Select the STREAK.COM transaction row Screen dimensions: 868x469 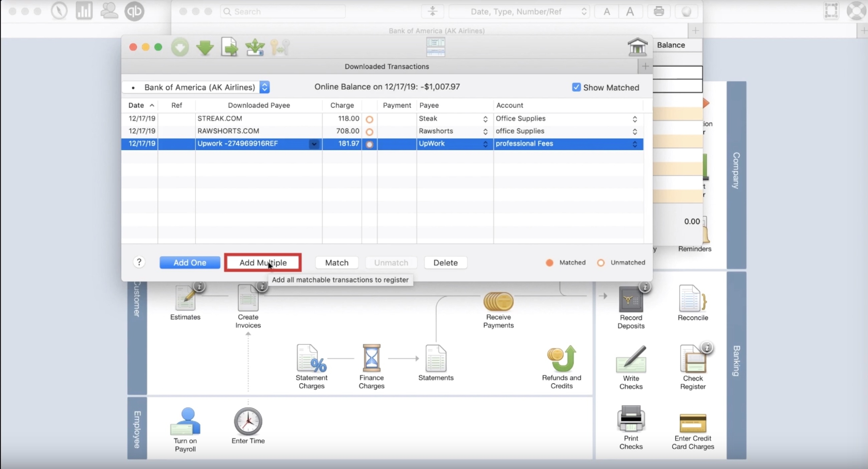coord(382,119)
